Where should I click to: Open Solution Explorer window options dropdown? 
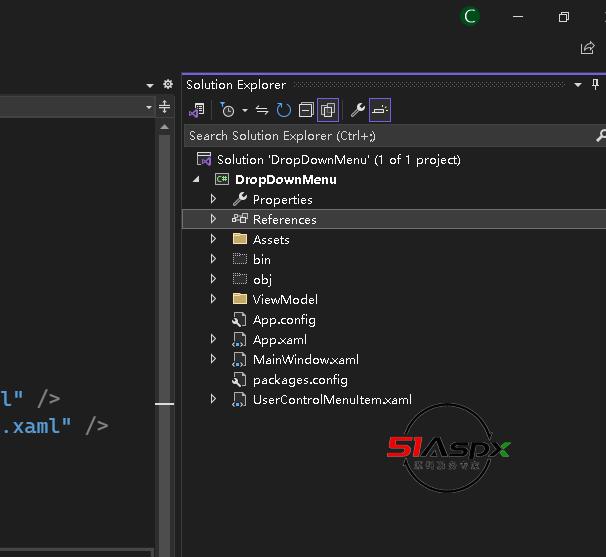(x=578, y=85)
